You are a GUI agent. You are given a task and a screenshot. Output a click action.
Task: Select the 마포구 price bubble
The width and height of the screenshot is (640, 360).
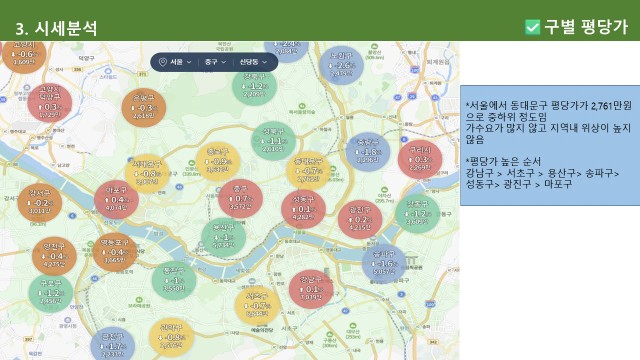116,200
